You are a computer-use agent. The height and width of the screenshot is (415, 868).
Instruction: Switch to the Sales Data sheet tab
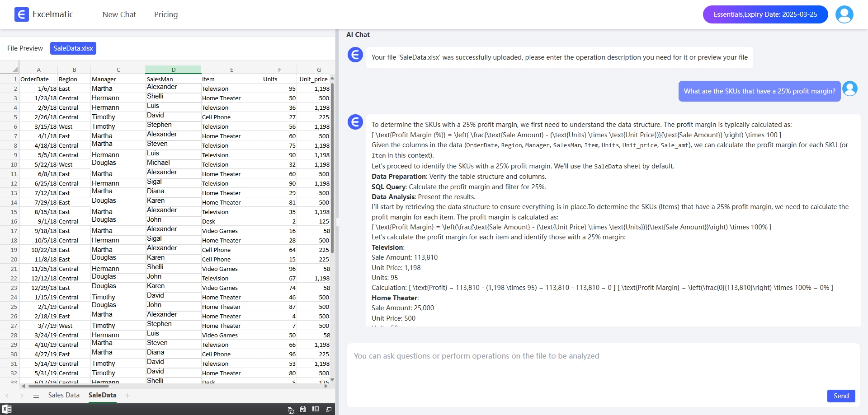[x=64, y=395]
